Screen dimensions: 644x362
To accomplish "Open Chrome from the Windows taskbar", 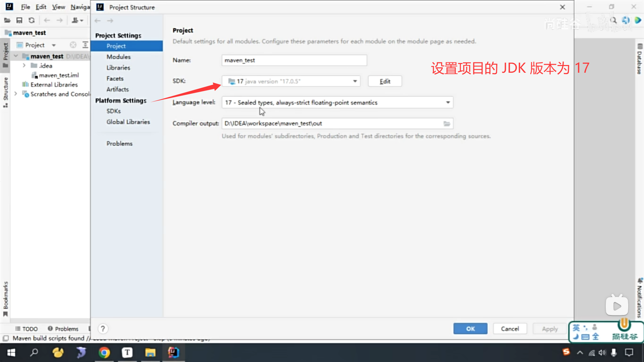I will 104,353.
